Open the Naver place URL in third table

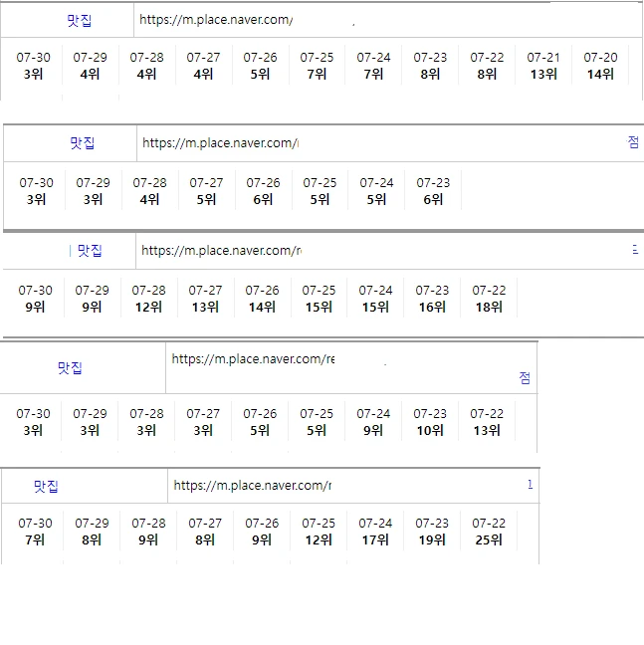click(220, 251)
